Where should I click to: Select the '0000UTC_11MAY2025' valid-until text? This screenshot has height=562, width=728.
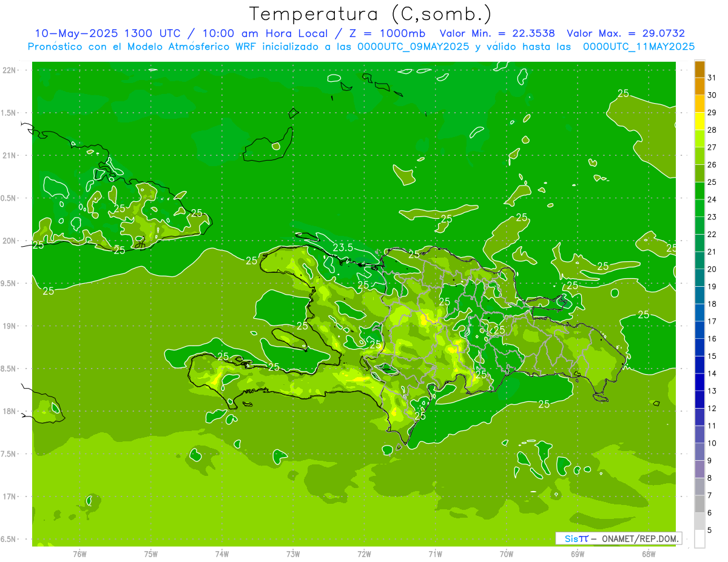click(639, 46)
